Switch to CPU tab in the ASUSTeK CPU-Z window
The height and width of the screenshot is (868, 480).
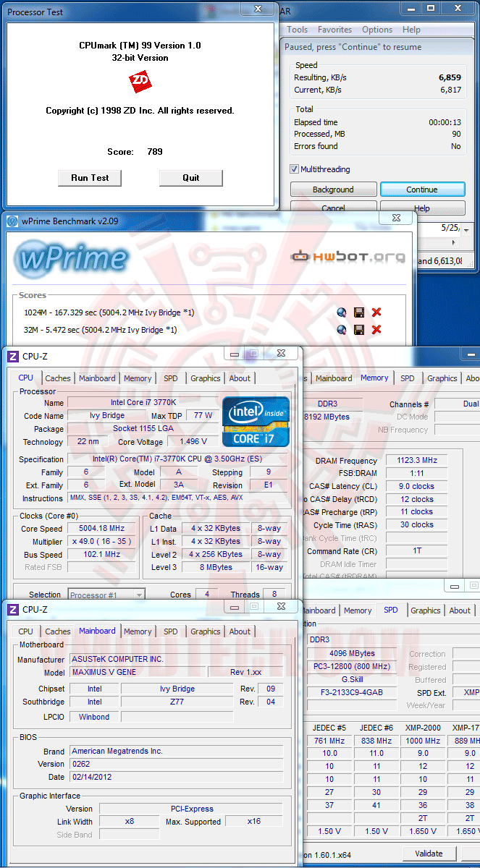click(26, 631)
